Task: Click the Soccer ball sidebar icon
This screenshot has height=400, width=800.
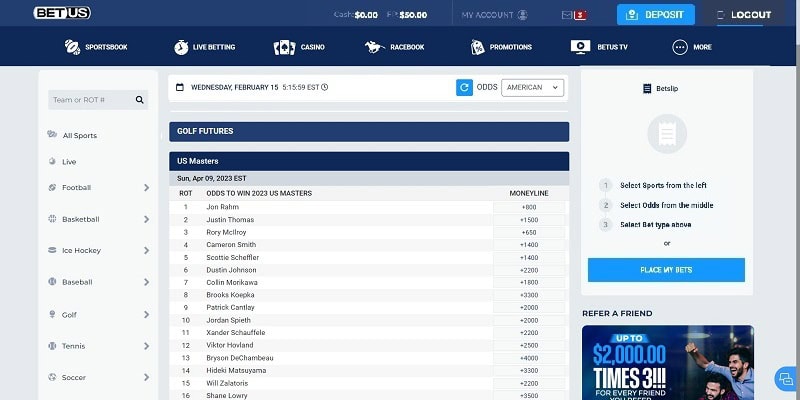Action: pos(52,378)
